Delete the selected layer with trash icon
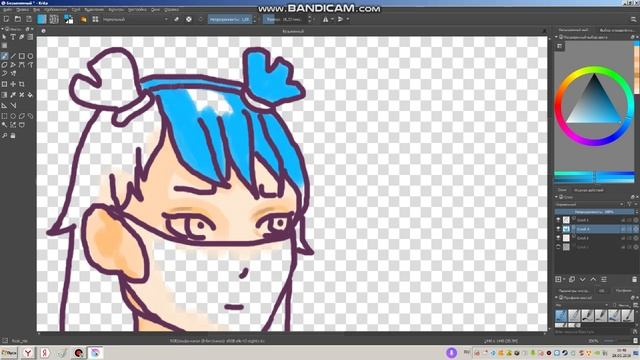This screenshot has height=360, width=640. point(634,280)
